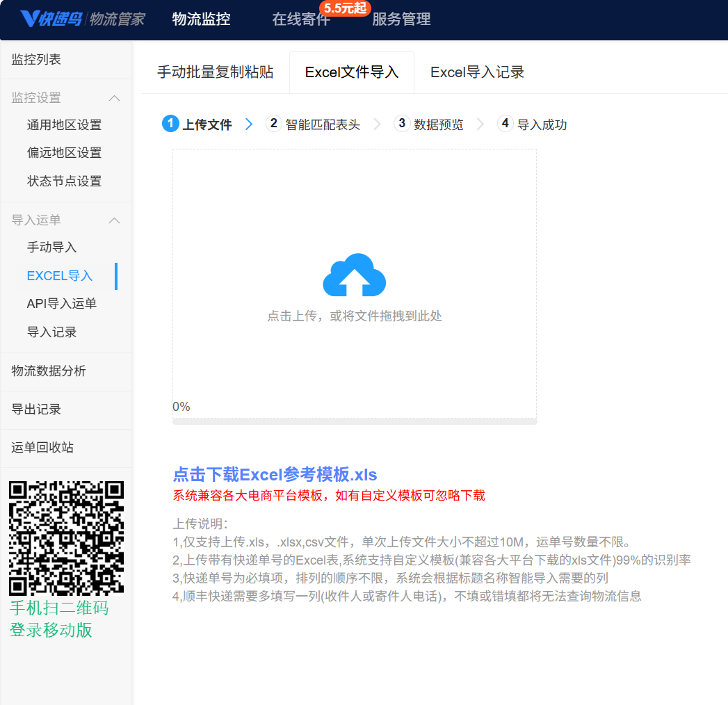Select the Excel文件导入 tab
The height and width of the screenshot is (705, 728).
(x=352, y=72)
